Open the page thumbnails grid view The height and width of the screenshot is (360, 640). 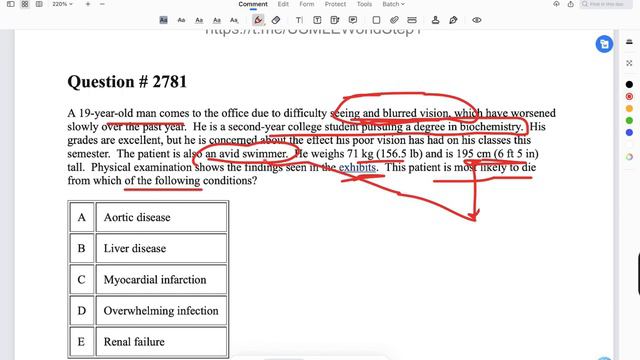[x=25, y=4]
